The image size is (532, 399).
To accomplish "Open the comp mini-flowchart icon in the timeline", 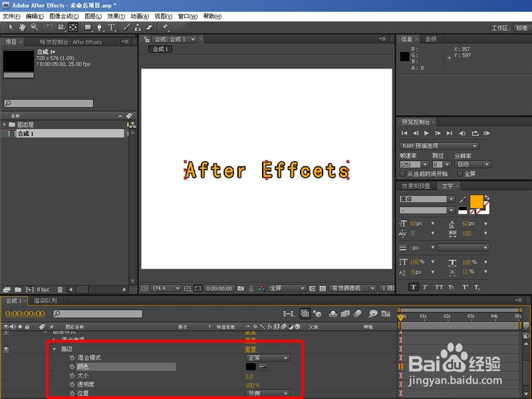I will pos(289,314).
